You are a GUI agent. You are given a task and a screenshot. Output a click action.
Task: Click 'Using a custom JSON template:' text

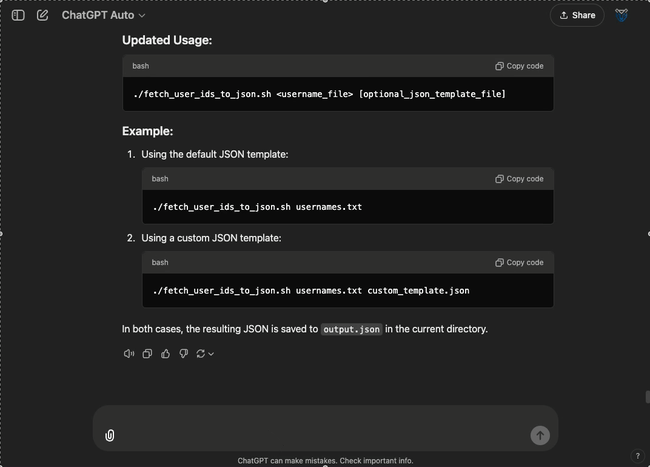(211, 238)
